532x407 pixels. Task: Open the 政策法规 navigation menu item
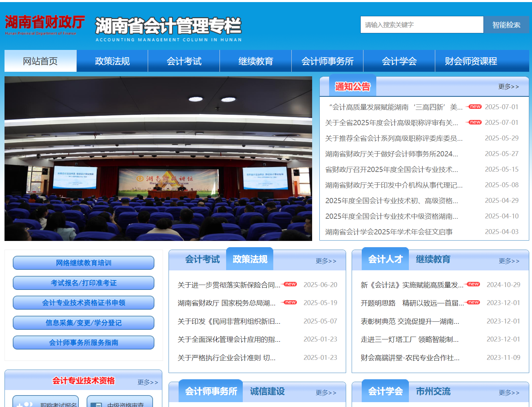(112, 61)
